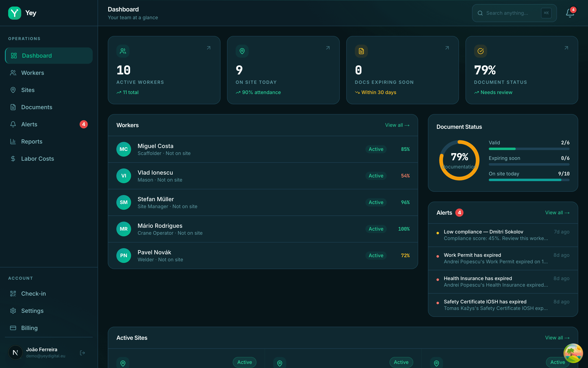Open Health Insurance has expired alert

(x=503, y=282)
